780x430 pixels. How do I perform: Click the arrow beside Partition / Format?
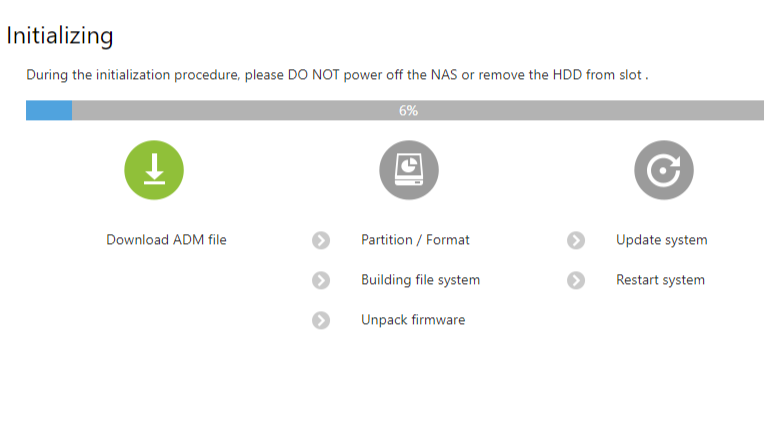click(321, 240)
